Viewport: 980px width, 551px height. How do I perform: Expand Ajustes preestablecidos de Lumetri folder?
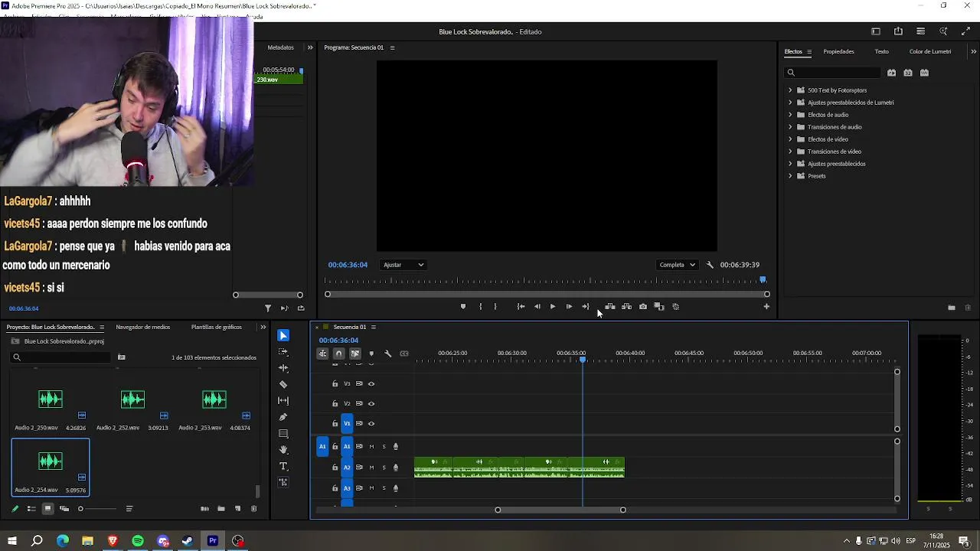[790, 103]
